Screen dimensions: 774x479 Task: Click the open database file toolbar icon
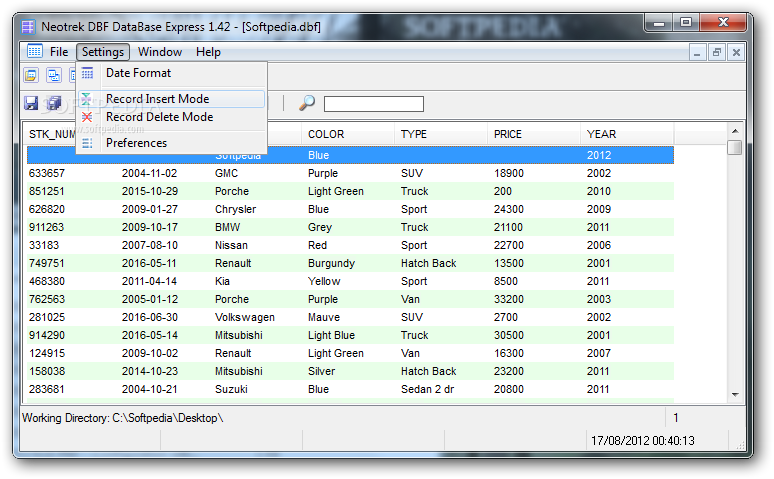click(31, 75)
